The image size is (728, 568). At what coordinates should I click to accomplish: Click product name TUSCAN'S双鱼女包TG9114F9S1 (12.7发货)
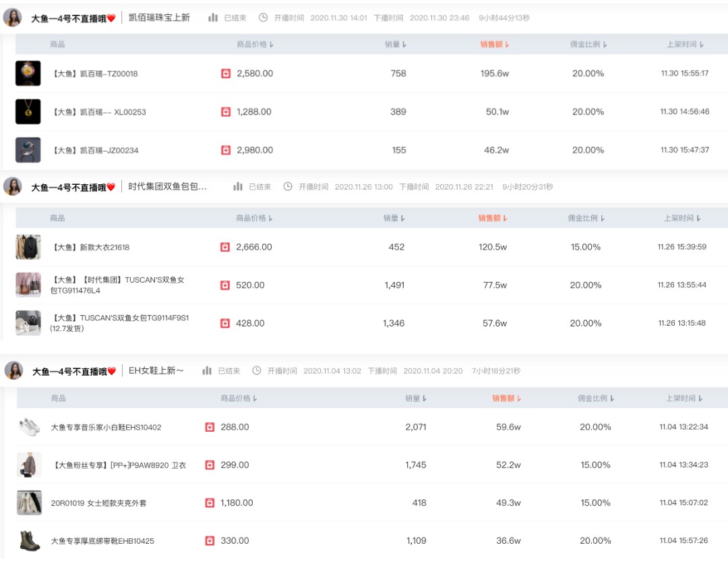pos(119,323)
